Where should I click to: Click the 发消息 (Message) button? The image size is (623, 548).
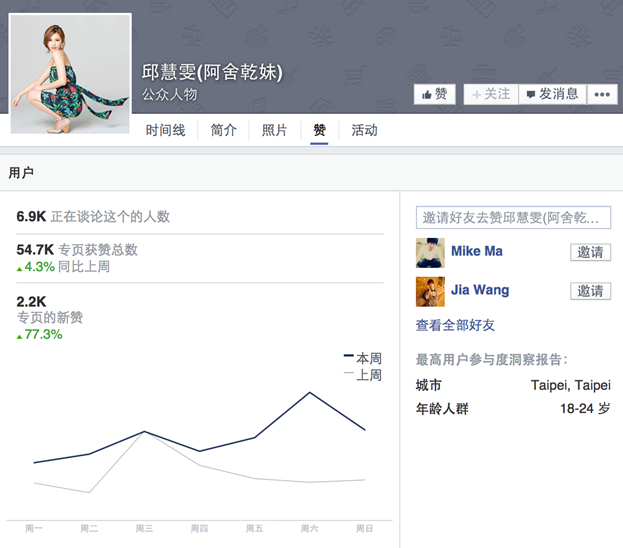[x=552, y=94]
